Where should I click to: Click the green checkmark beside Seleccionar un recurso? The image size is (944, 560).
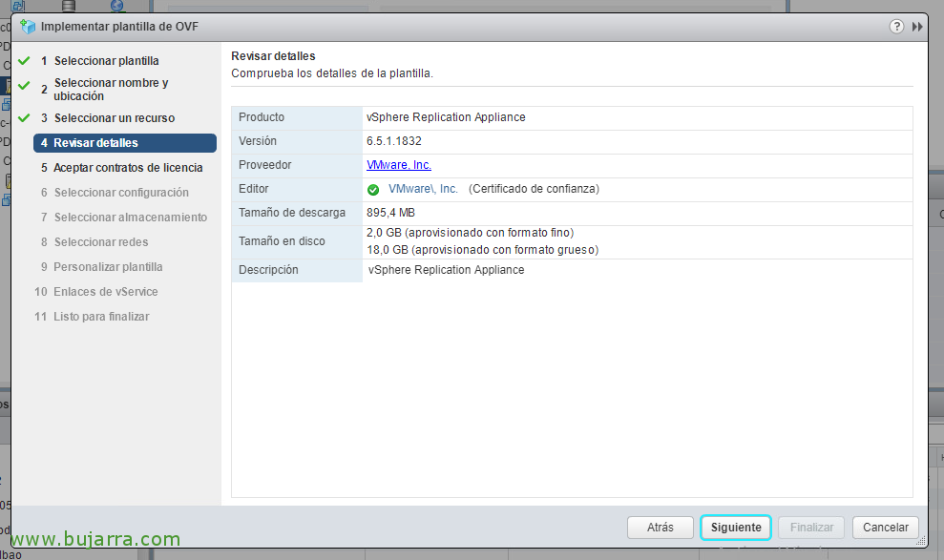point(24,118)
